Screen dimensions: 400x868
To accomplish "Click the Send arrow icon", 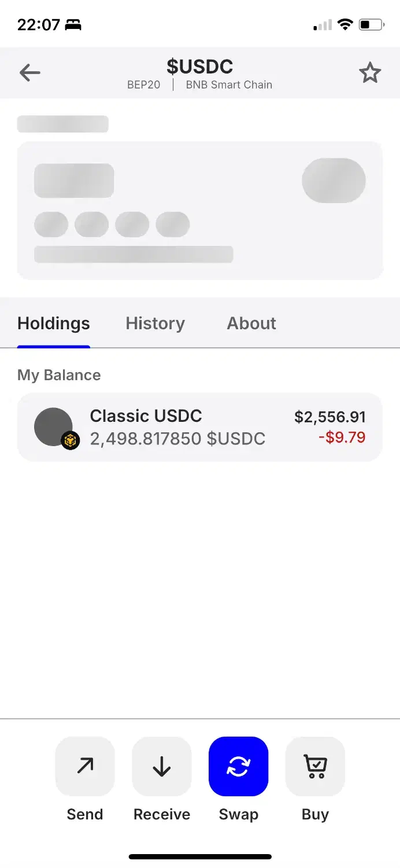I will click(x=85, y=766).
